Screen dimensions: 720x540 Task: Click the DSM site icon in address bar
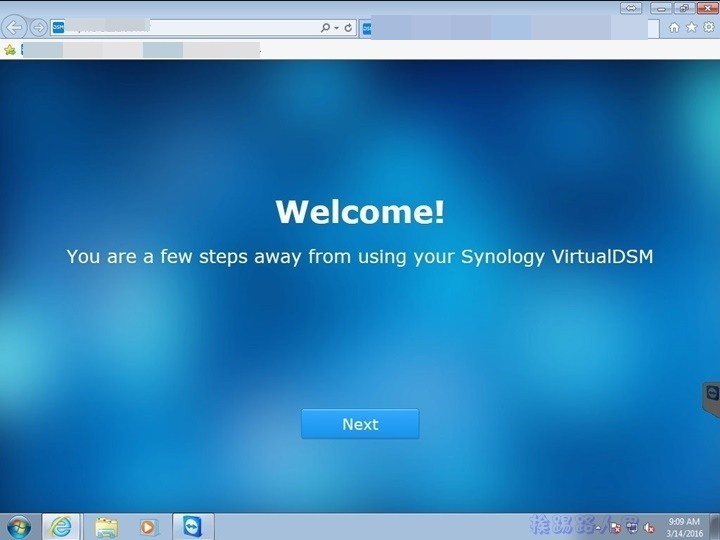pyautogui.click(x=58, y=28)
